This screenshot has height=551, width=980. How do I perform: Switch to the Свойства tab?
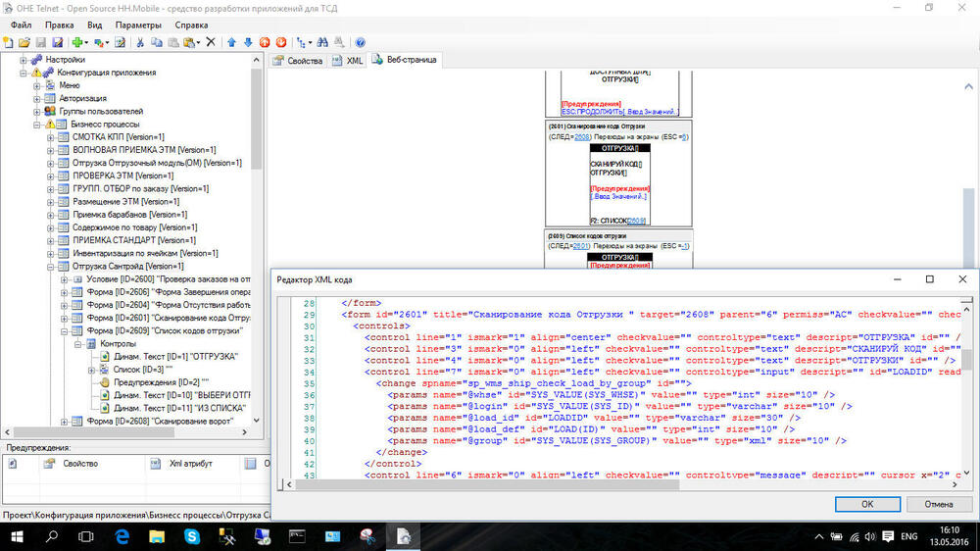coord(298,61)
